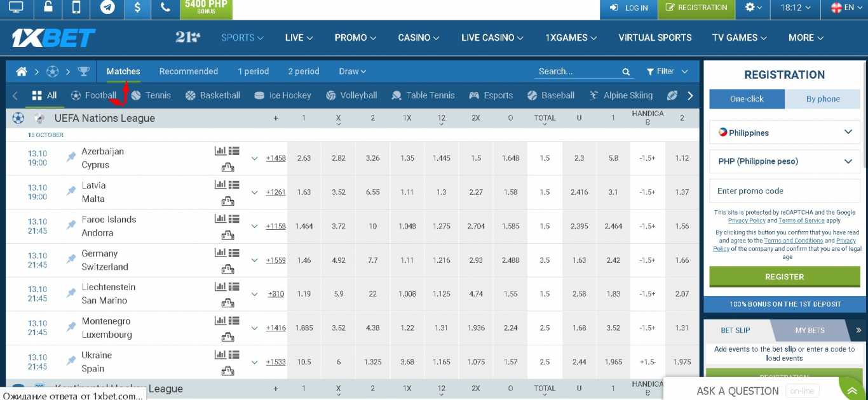Open Privacy Policy link under reCAPTCHA
The image size is (868, 400).
(x=747, y=220)
